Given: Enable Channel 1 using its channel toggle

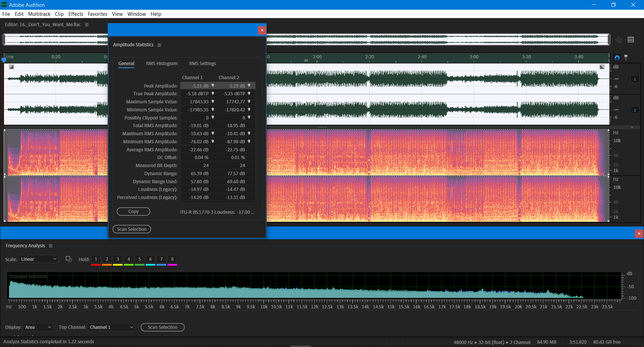Looking at the screenshot, I should click(x=635, y=79).
